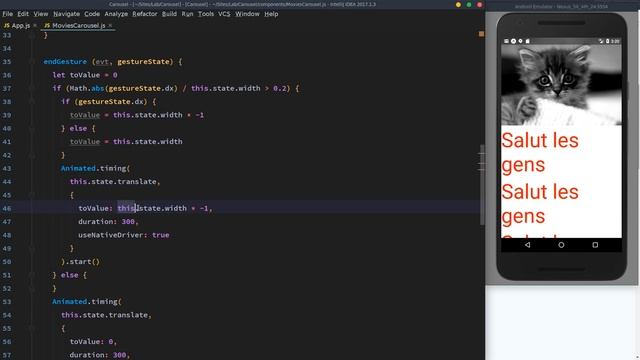Click line number 35 in the gutter
640x360 pixels.
pyautogui.click(x=7, y=62)
